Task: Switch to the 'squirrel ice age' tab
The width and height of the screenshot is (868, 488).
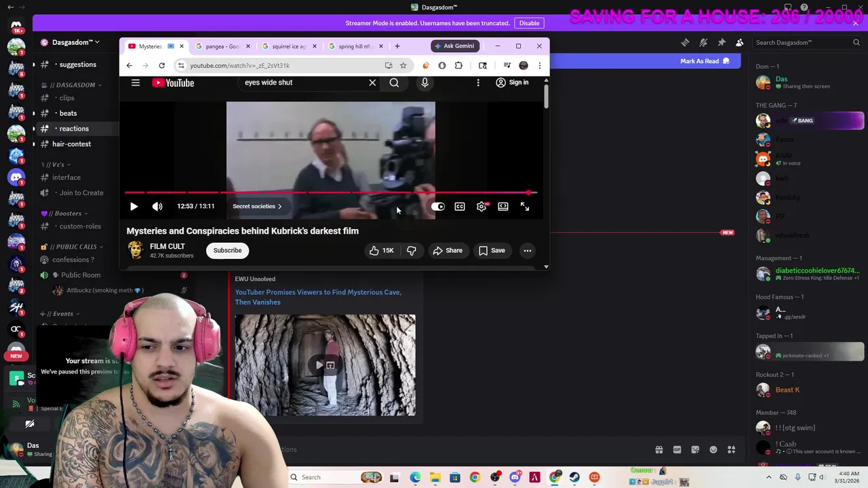Action: [x=288, y=46]
